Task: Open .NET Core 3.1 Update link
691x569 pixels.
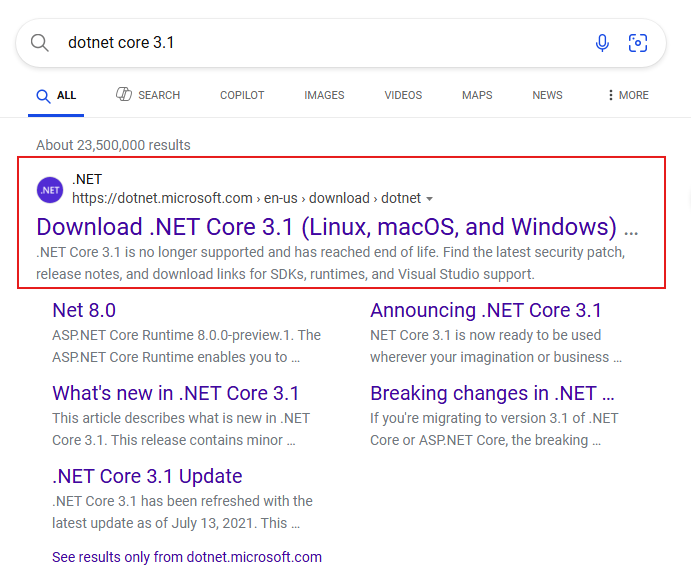Action: click(147, 476)
